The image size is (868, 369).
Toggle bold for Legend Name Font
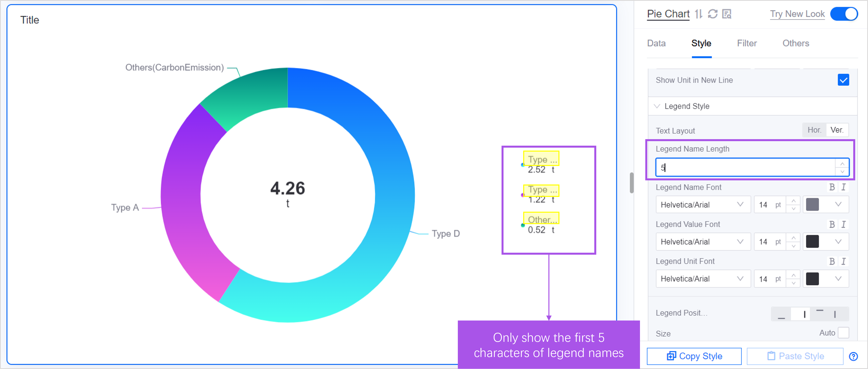832,187
